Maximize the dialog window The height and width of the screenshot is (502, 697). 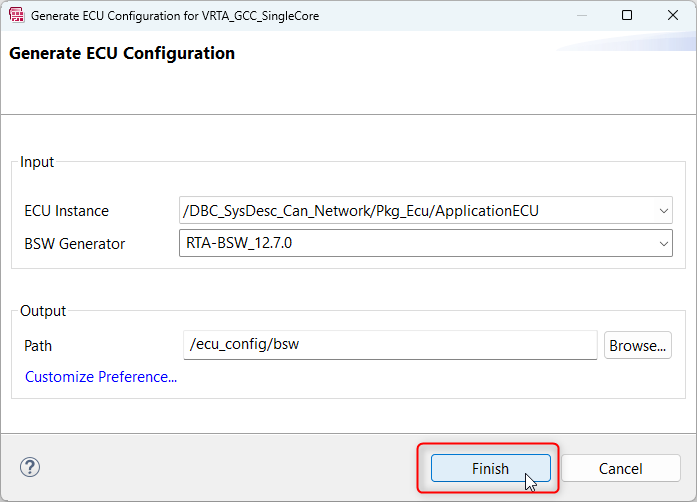point(627,16)
